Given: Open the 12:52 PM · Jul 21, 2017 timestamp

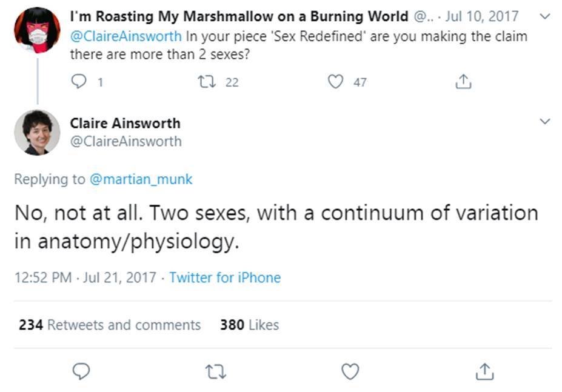Looking at the screenshot, I should point(86,277).
